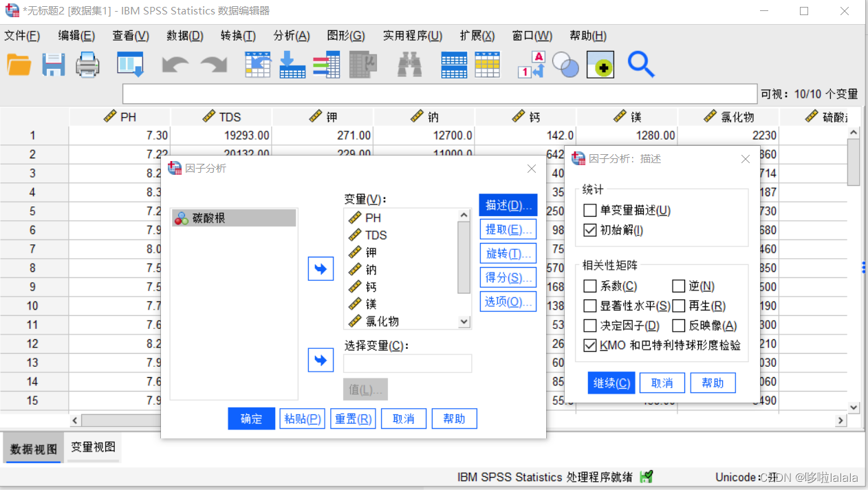
Task: Open the 数据 menu
Action: [x=185, y=36]
